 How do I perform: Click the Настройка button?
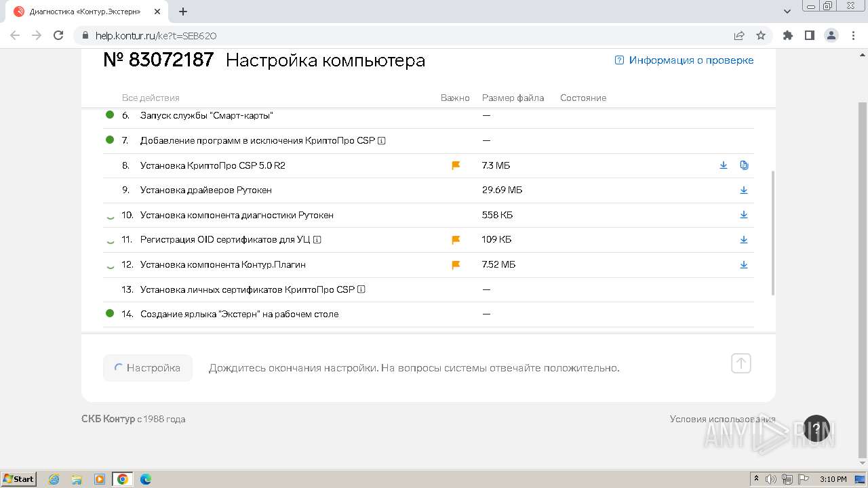tap(148, 368)
